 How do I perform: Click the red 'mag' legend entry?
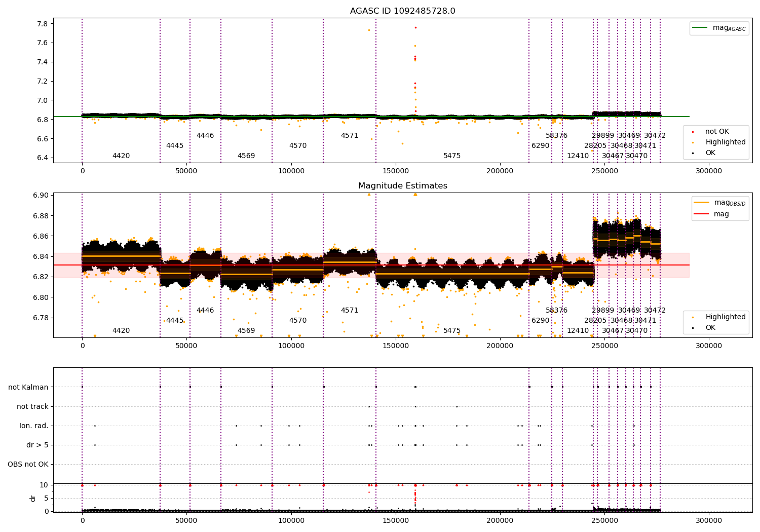712,214
